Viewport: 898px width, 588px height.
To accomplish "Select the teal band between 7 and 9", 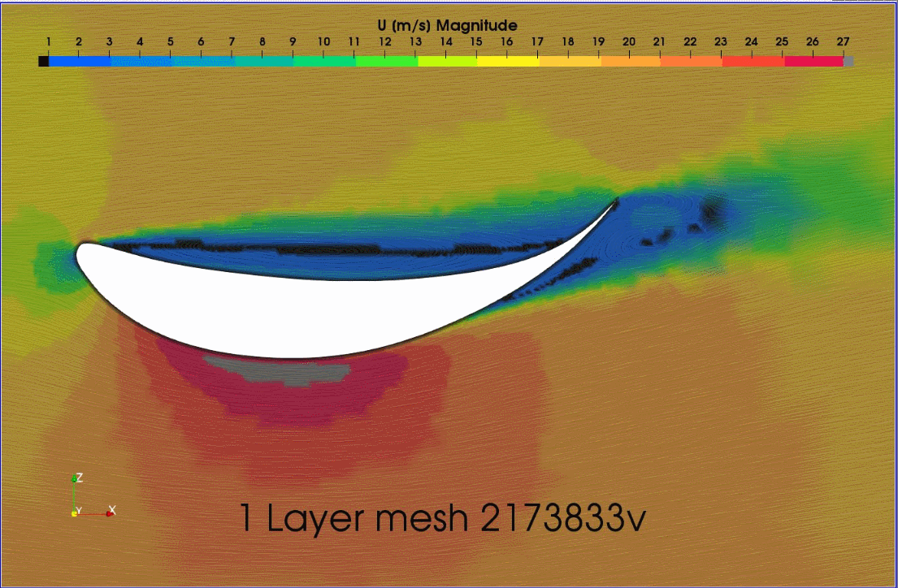I will (264, 61).
